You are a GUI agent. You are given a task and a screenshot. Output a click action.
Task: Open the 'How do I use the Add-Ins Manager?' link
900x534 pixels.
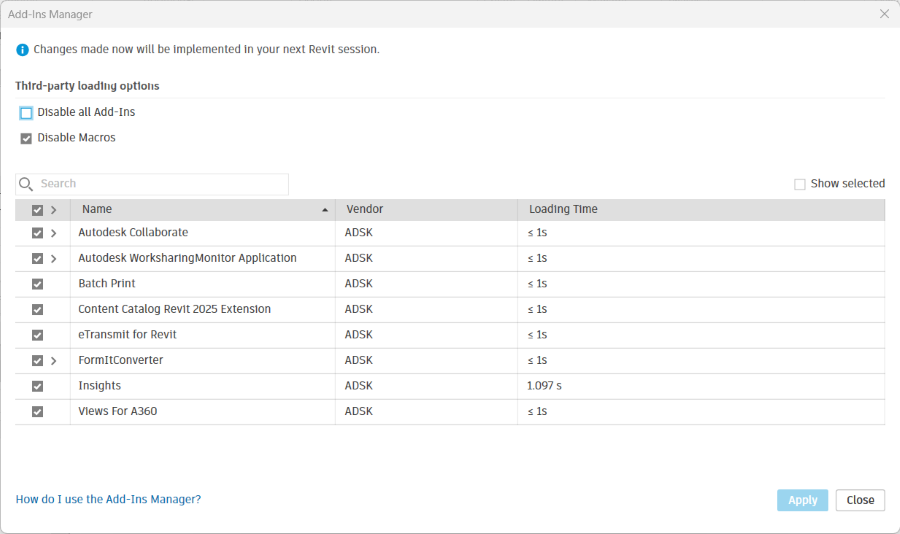coord(108,499)
